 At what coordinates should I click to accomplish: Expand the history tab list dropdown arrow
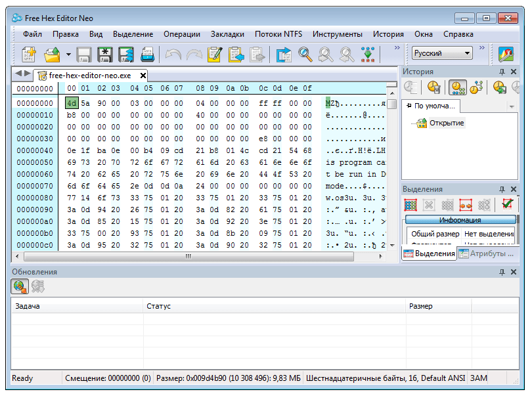coord(512,106)
